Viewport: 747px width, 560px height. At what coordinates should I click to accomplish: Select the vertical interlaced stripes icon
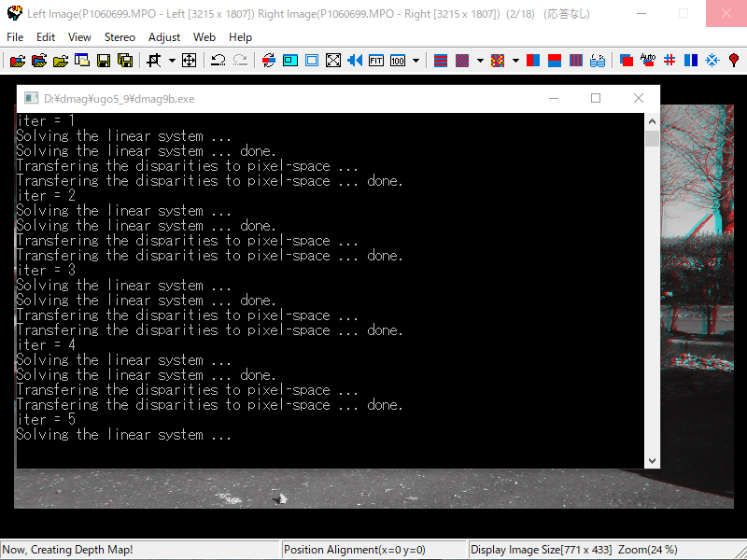[x=576, y=61]
